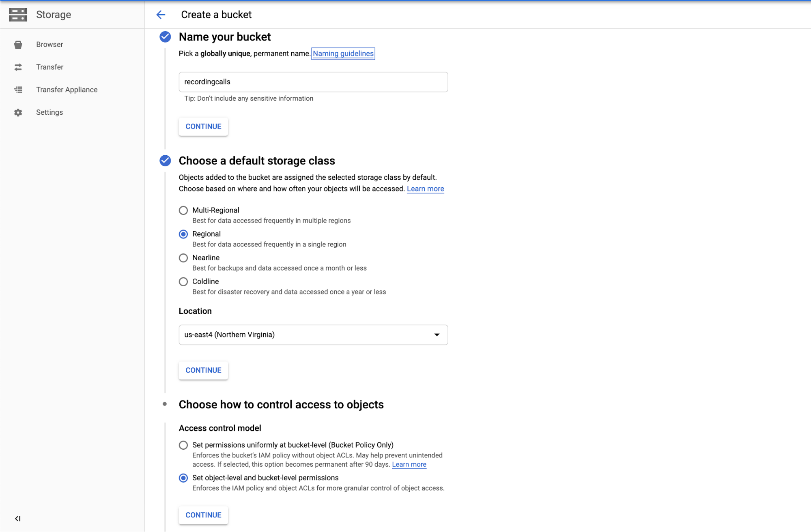Open Browser via the bucket icon

tap(18, 45)
